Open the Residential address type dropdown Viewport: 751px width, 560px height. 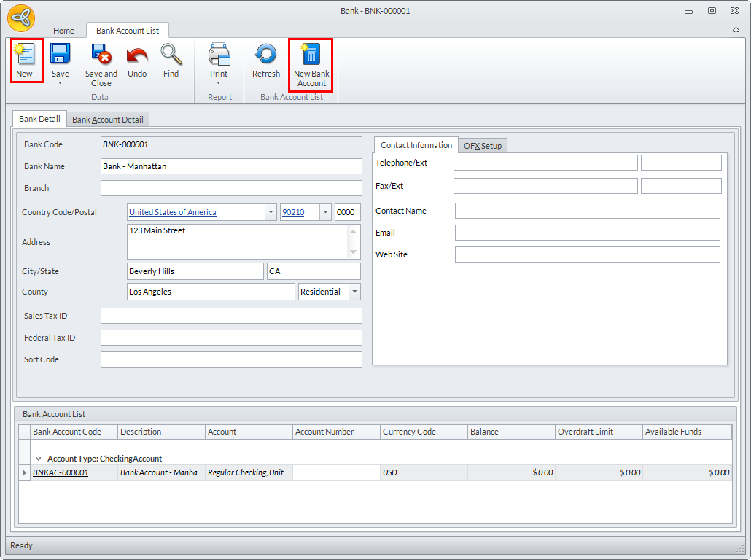click(x=354, y=292)
